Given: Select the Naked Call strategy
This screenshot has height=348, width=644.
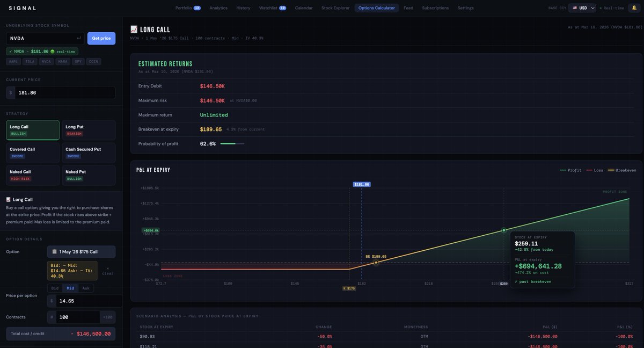Looking at the screenshot, I should pyautogui.click(x=33, y=175).
